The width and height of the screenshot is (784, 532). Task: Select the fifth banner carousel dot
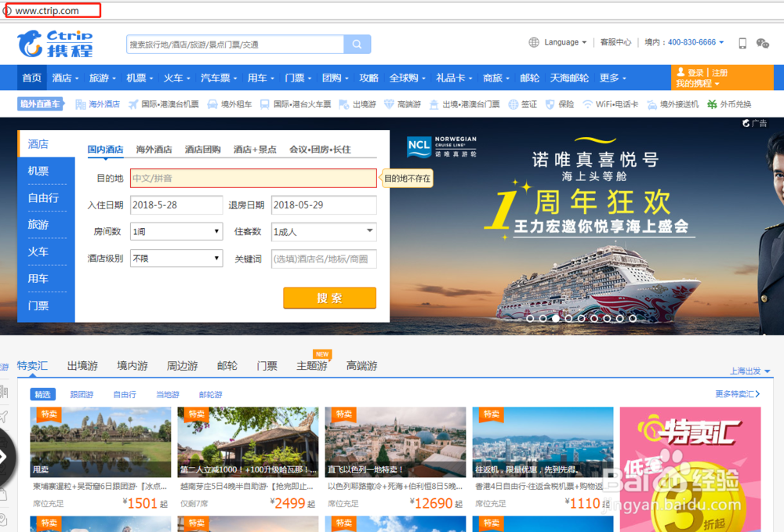pos(581,318)
